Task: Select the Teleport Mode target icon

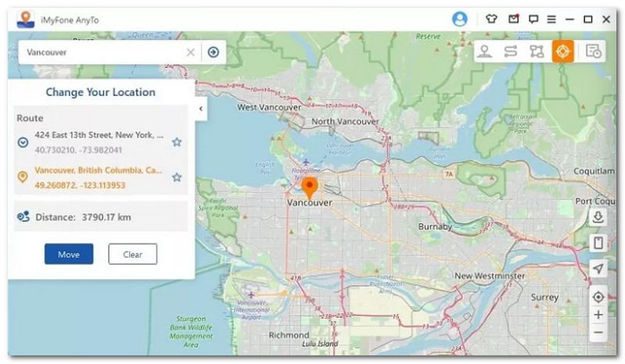Action: [562, 52]
